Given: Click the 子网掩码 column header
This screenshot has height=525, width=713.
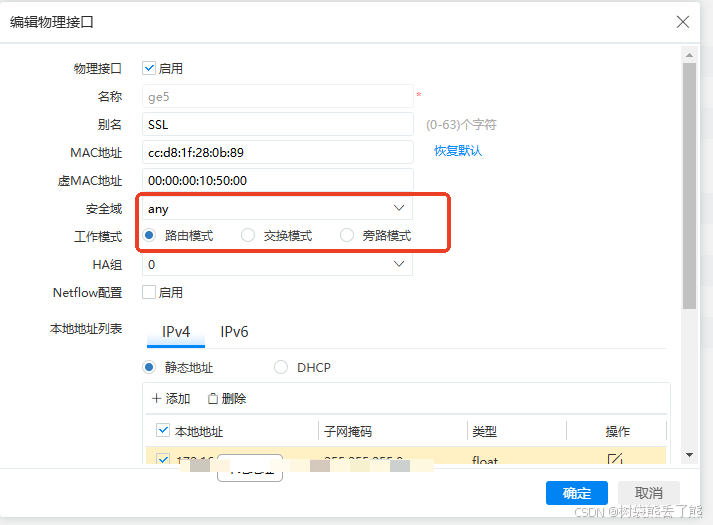Looking at the screenshot, I should click(348, 431).
